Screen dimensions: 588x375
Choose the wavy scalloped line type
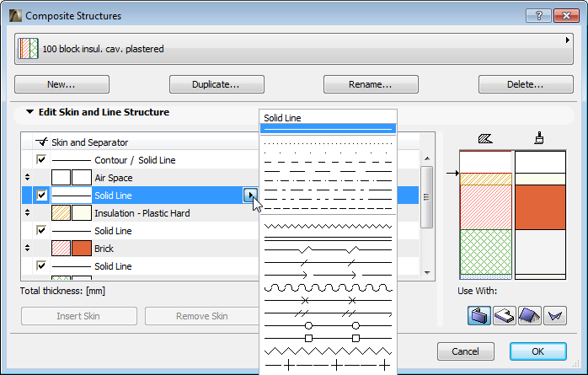(x=329, y=288)
